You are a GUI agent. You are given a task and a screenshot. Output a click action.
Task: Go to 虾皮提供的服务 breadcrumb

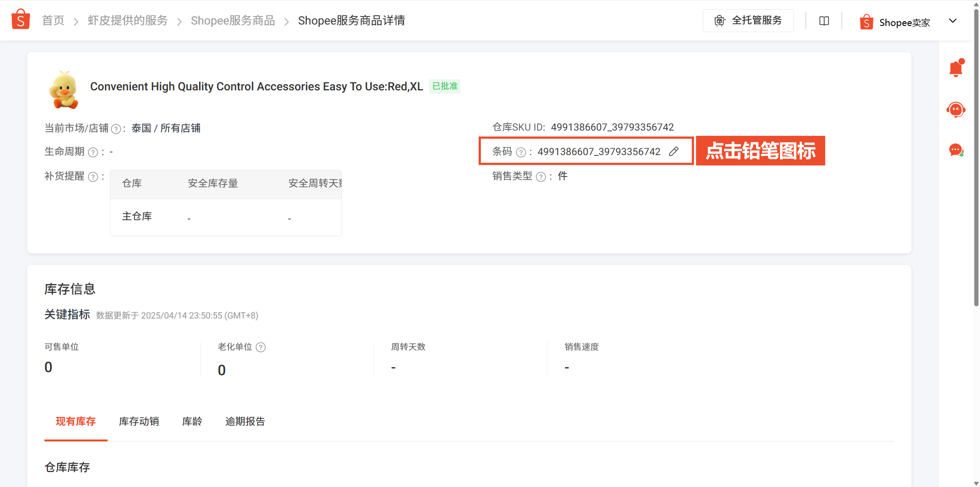(x=127, y=20)
